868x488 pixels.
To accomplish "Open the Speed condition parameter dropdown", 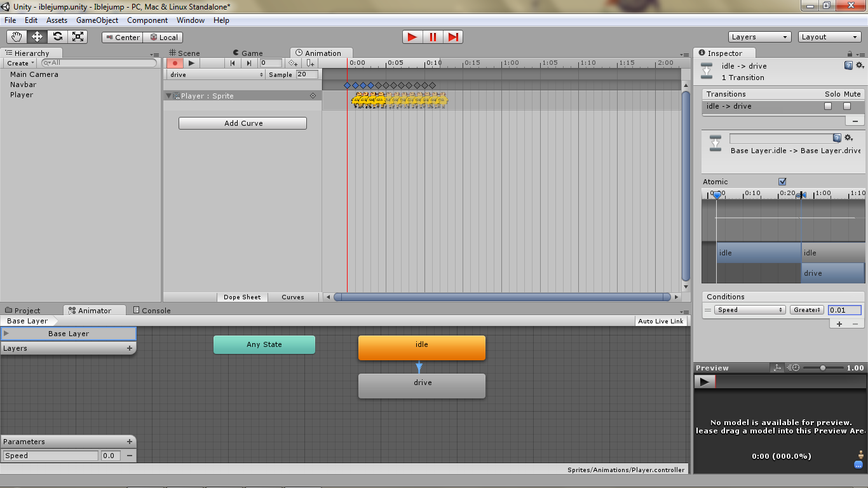I will [x=750, y=310].
